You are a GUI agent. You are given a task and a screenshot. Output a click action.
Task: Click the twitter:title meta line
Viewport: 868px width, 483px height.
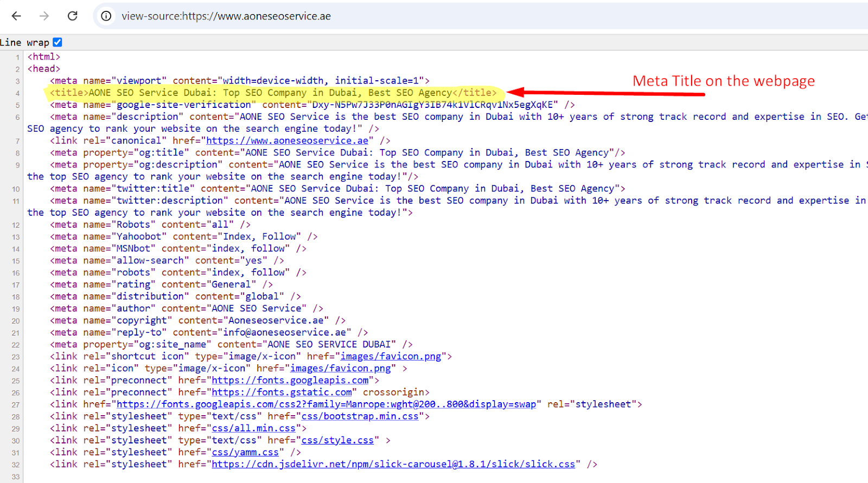[337, 188]
